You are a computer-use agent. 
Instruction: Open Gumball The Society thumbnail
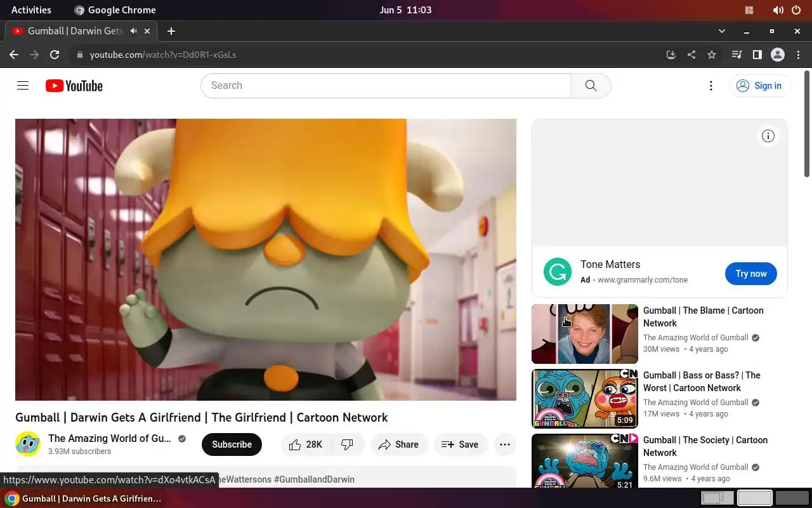point(585,460)
